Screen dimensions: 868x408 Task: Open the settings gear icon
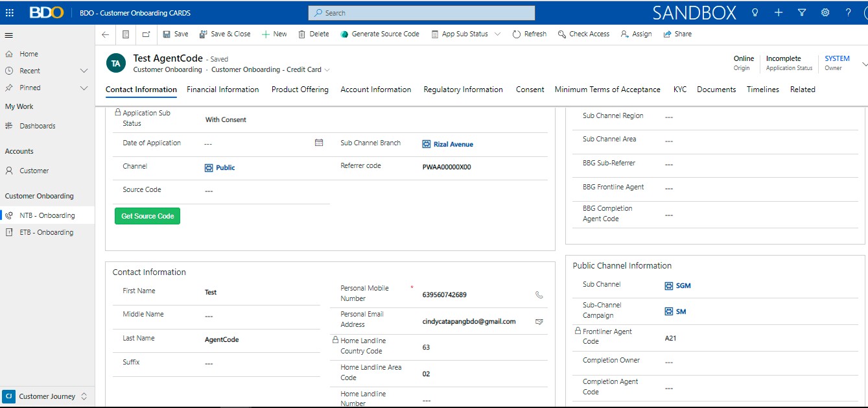point(825,12)
